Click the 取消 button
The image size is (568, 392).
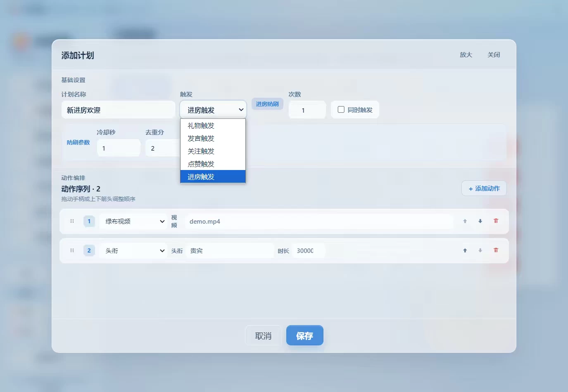click(264, 335)
